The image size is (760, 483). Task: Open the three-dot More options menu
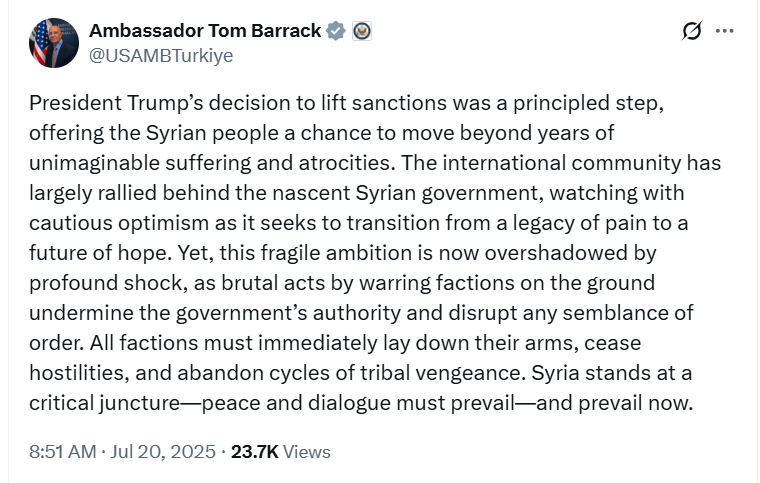(726, 31)
